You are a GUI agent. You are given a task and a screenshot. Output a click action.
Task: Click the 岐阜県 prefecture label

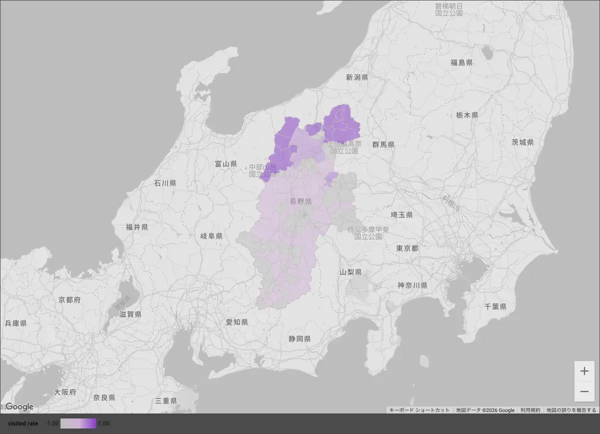coord(211,236)
